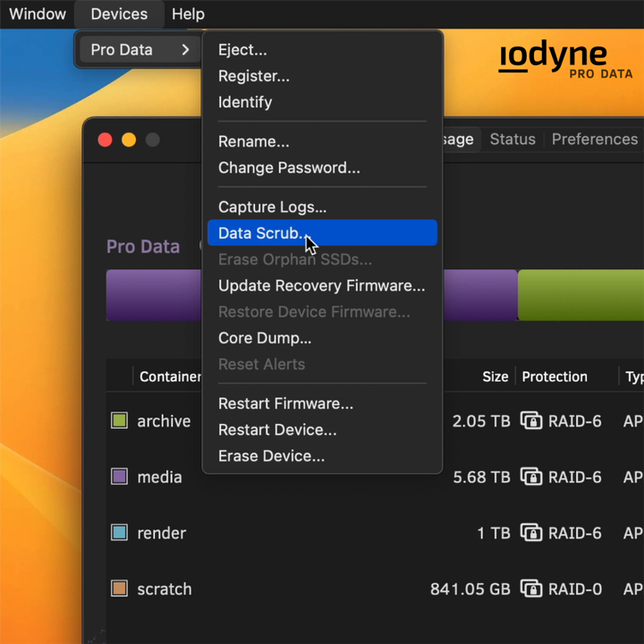Switch to the Status tab
This screenshot has height=644, width=644.
tap(513, 140)
